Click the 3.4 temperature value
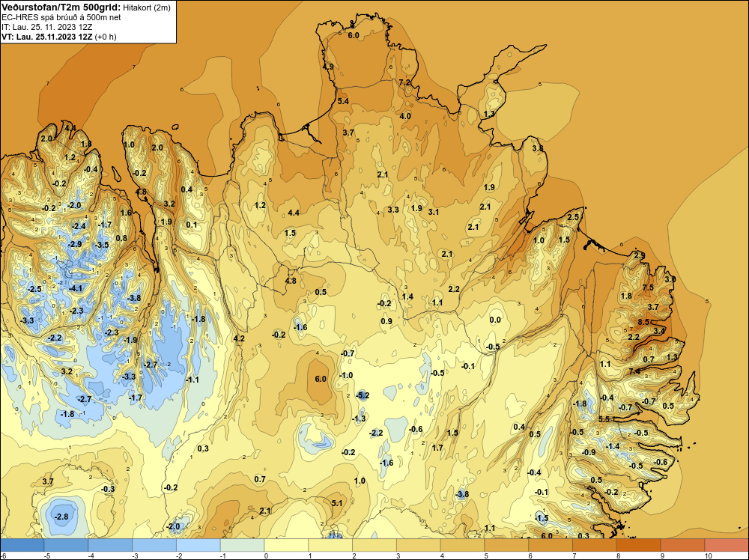This screenshot has width=749, height=560. tap(659, 331)
